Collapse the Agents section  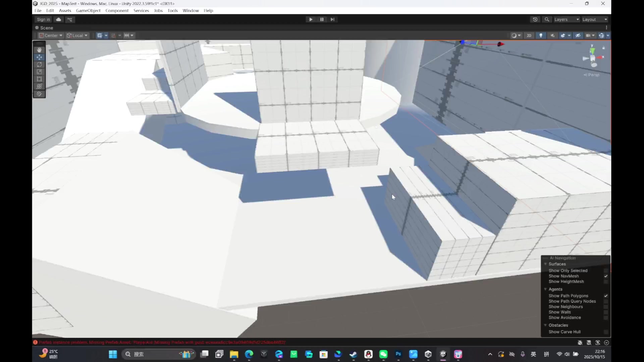click(x=545, y=289)
